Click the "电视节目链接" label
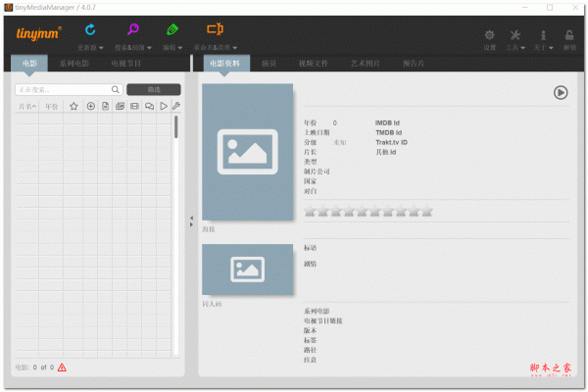 click(322, 320)
